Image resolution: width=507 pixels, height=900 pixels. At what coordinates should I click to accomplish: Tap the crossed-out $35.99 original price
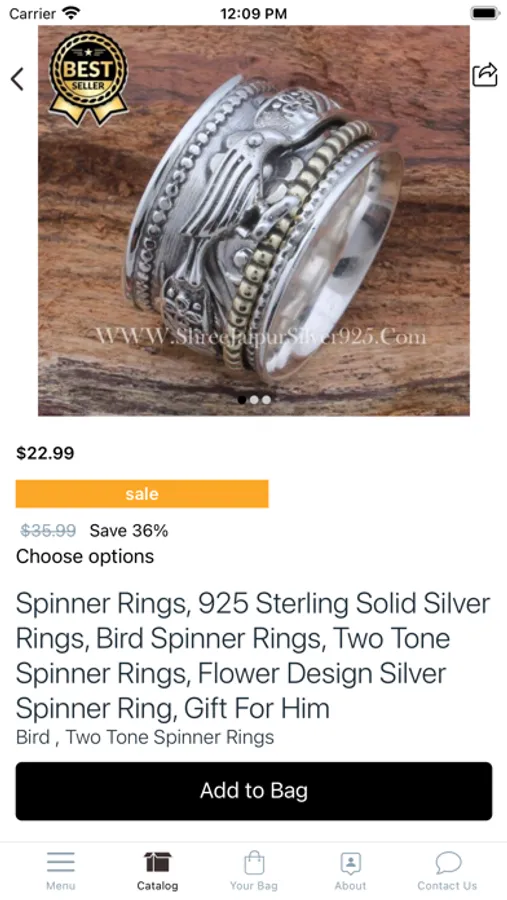coord(48,530)
